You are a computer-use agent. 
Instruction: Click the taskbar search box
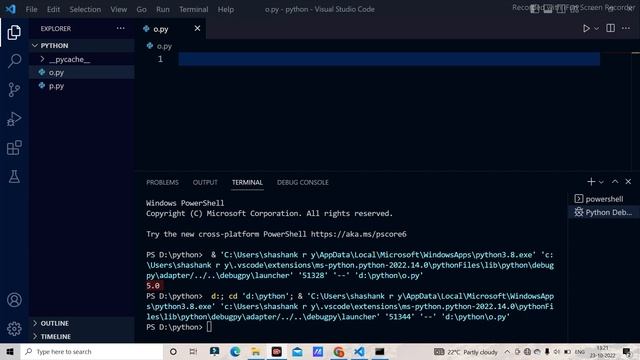(92, 352)
